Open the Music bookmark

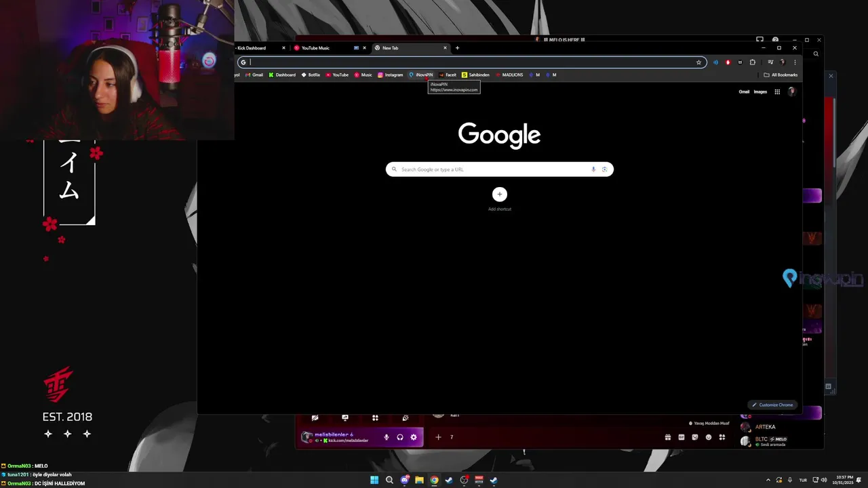click(x=363, y=75)
